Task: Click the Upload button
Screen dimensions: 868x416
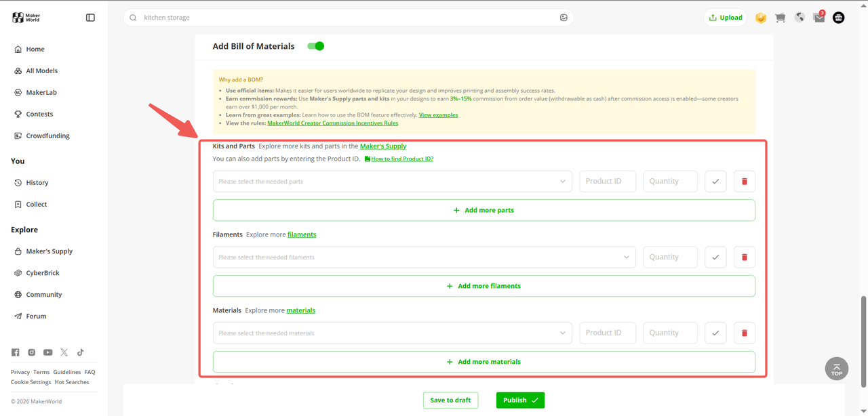Action: point(726,18)
